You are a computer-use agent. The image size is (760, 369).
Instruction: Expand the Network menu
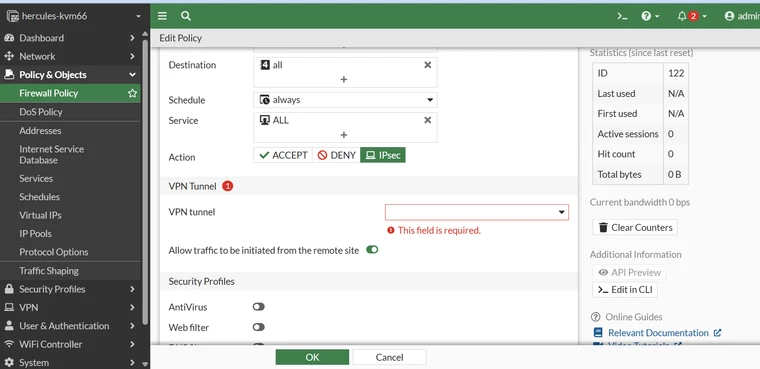(x=132, y=56)
